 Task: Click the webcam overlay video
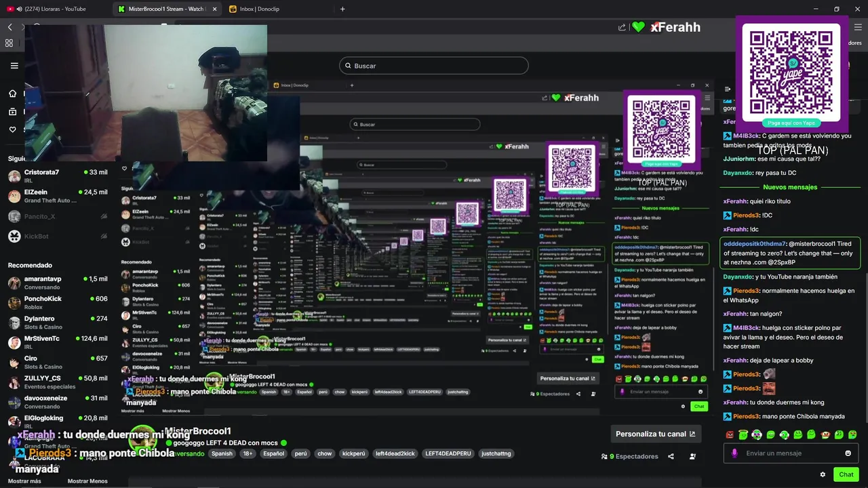point(146,93)
